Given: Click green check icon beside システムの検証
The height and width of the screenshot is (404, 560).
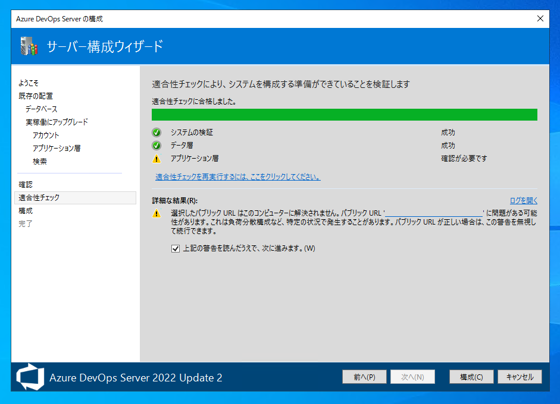Looking at the screenshot, I should point(156,133).
